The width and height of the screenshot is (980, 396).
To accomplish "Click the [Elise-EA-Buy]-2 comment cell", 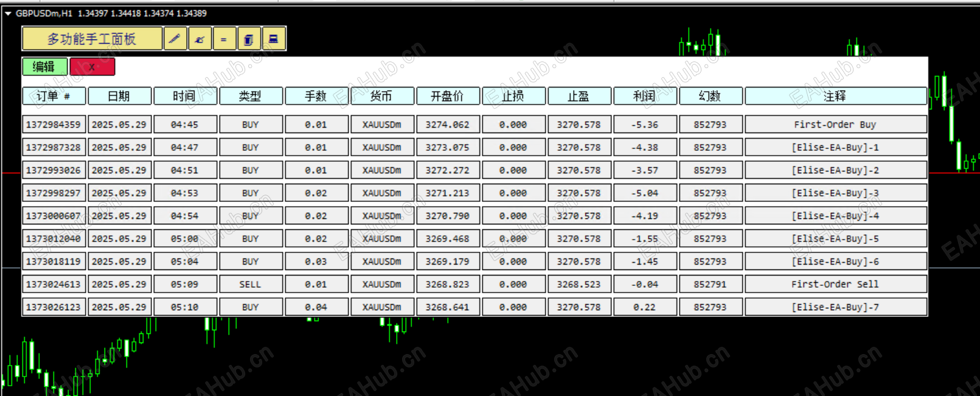I will pyautogui.click(x=836, y=170).
